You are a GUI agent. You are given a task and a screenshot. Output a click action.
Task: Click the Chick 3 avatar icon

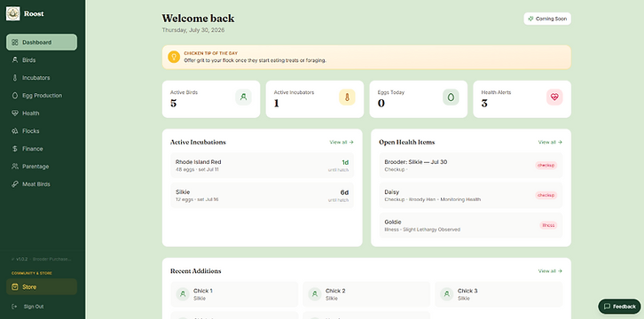click(x=447, y=294)
